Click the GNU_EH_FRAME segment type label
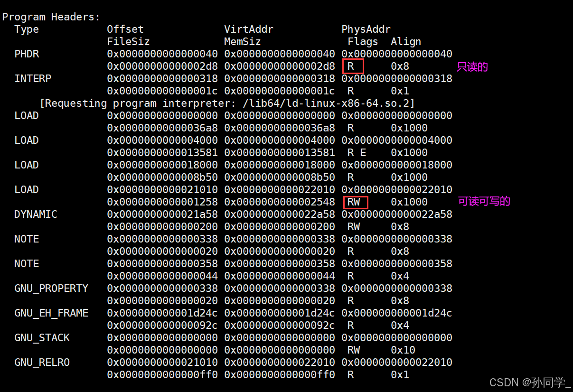 click(x=51, y=313)
